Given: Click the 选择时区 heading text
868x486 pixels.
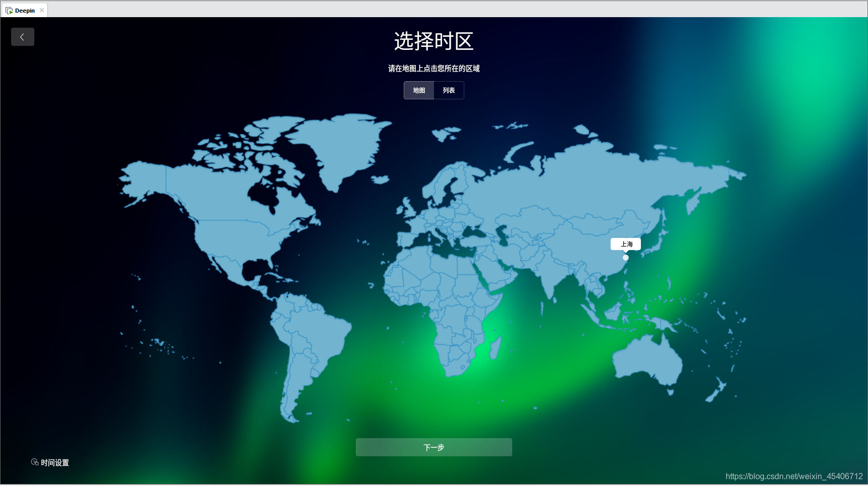Looking at the screenshot, I should click(434, 41).
